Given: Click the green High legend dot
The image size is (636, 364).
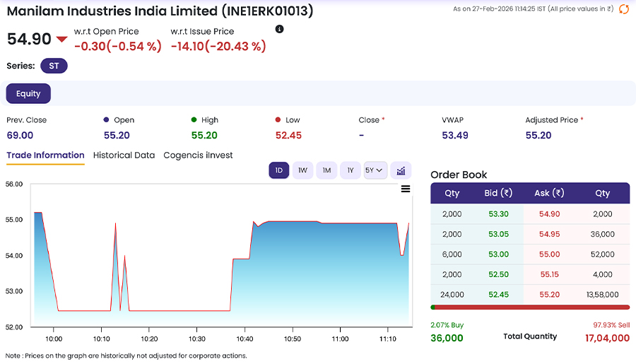Looking at the screenshot, I should click(x=194, y=119).
